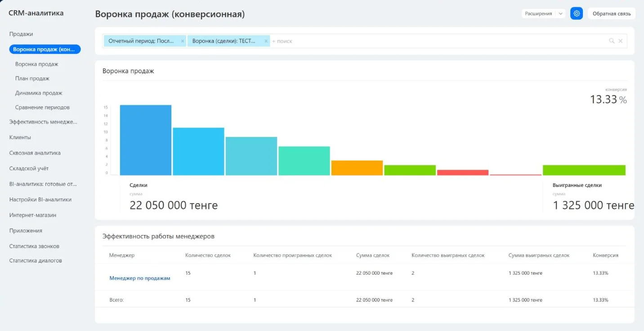The image size is (644, 331).
Task: Open Воронка продаж sub-item in sidebar
Action: [x=37, y=64]
